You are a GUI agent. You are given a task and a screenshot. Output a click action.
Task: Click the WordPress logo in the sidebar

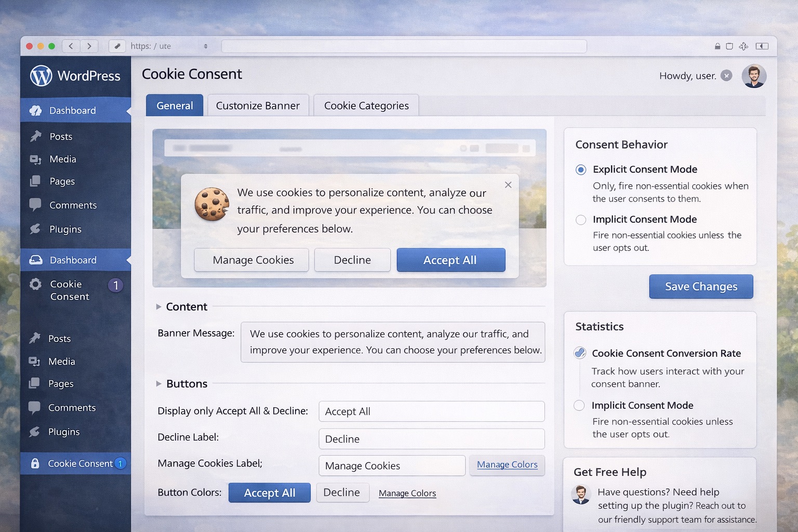coord(41,76)
